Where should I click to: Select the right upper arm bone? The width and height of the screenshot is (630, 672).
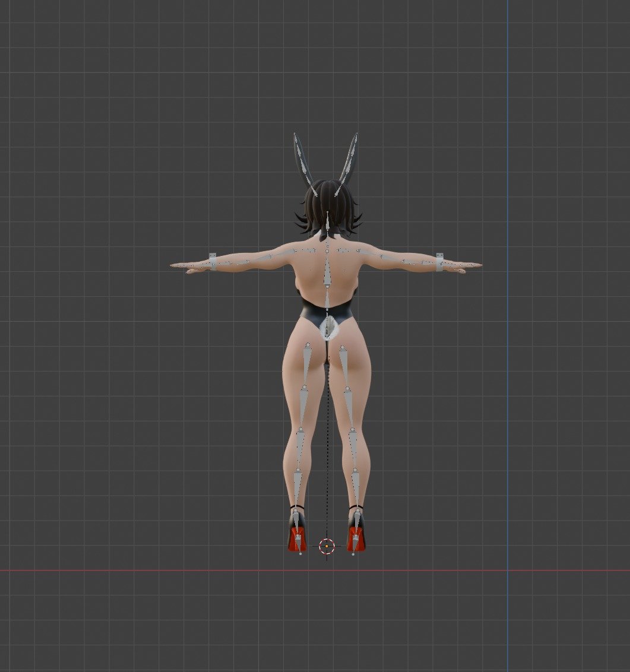pos(369,253)
